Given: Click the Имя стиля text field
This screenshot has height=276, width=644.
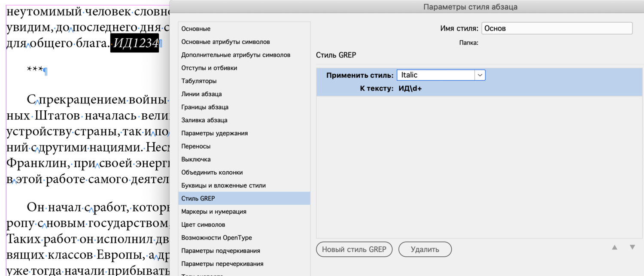Looking at the screenshot, I should (x=556, y=28).
